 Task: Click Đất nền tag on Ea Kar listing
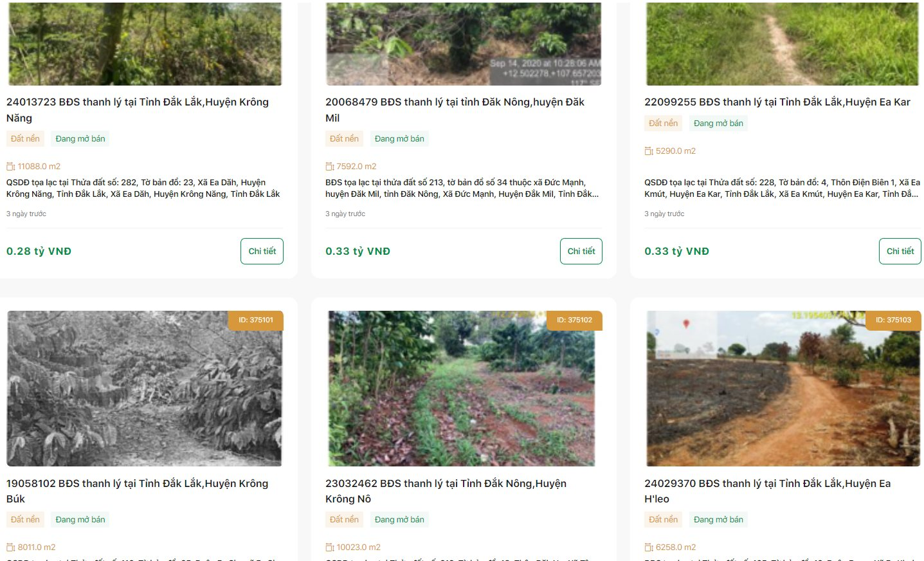(663, 124)
